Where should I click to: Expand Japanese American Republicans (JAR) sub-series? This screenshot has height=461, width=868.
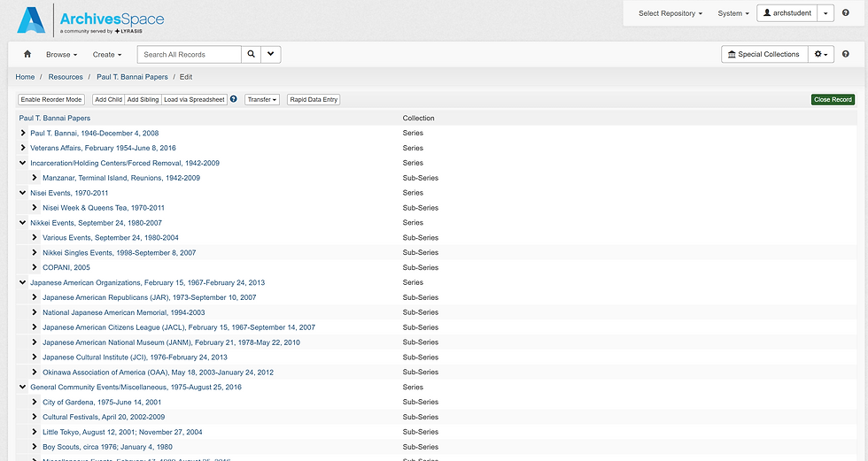click(x=35, y=296)
